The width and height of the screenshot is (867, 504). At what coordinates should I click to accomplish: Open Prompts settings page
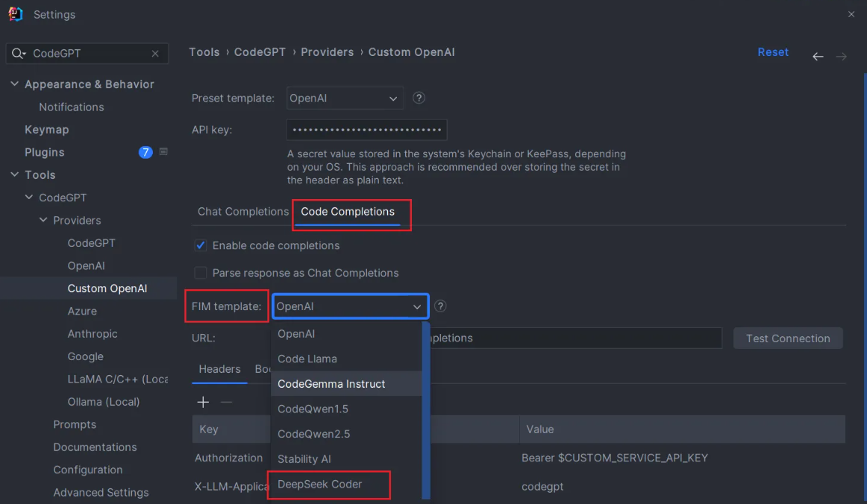(75, 424)
